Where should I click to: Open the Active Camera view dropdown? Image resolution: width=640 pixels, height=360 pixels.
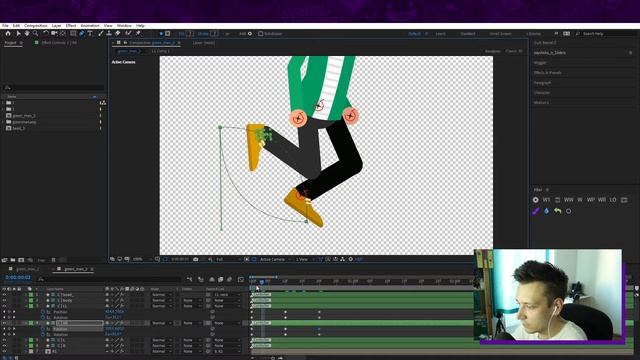click(x=275, y=259)
